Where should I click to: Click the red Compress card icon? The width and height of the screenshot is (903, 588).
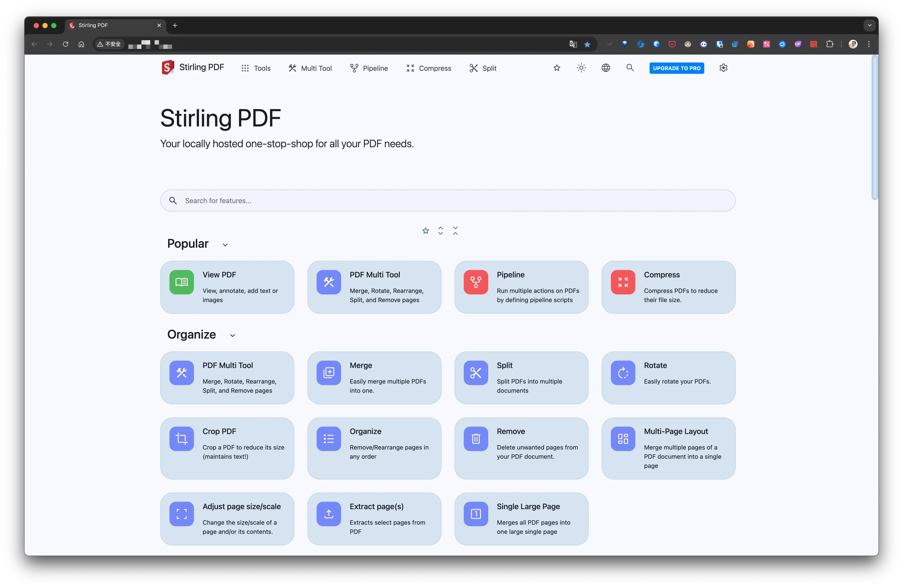pos(623,282)
